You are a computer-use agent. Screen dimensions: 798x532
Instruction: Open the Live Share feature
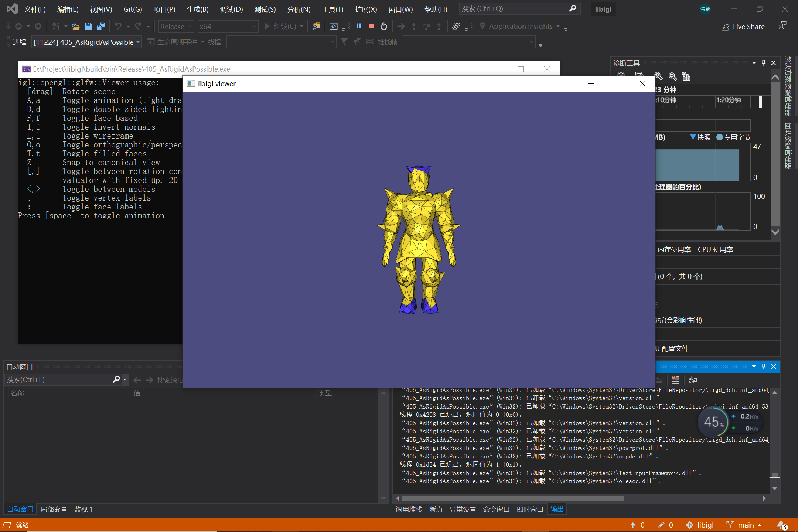pyautogui.click(x=743, y=27)
